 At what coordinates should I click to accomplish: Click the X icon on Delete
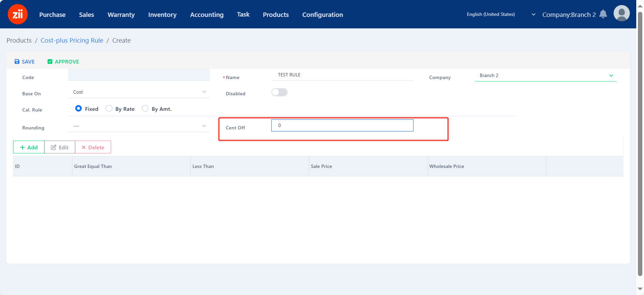coord(84,147)
